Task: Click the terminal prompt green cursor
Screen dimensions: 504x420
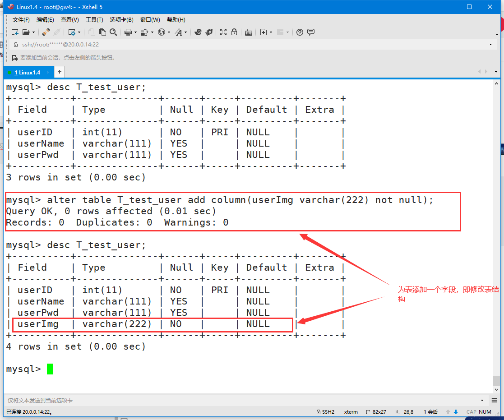Action: click(x=50, y=369)
